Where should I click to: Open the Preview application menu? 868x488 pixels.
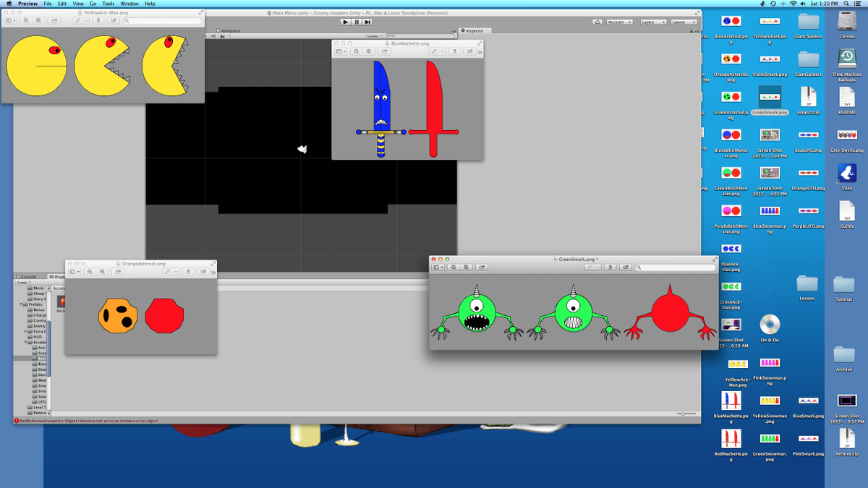[27, 4]
